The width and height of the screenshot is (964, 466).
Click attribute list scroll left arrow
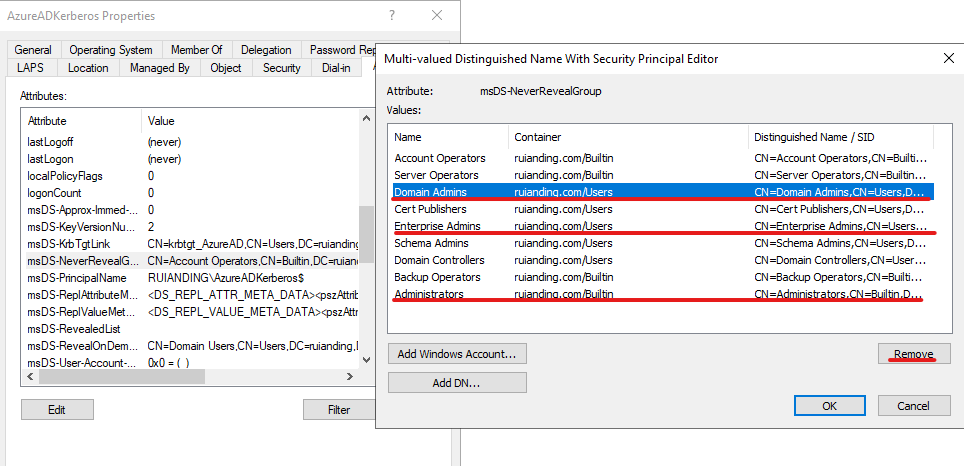[x=30, y=376]
